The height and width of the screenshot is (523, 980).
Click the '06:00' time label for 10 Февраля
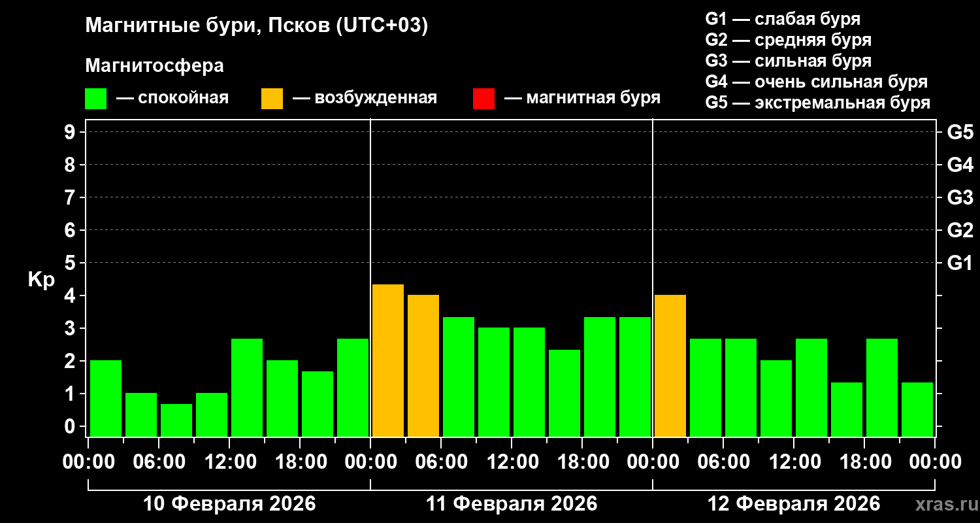pos(159,462)
